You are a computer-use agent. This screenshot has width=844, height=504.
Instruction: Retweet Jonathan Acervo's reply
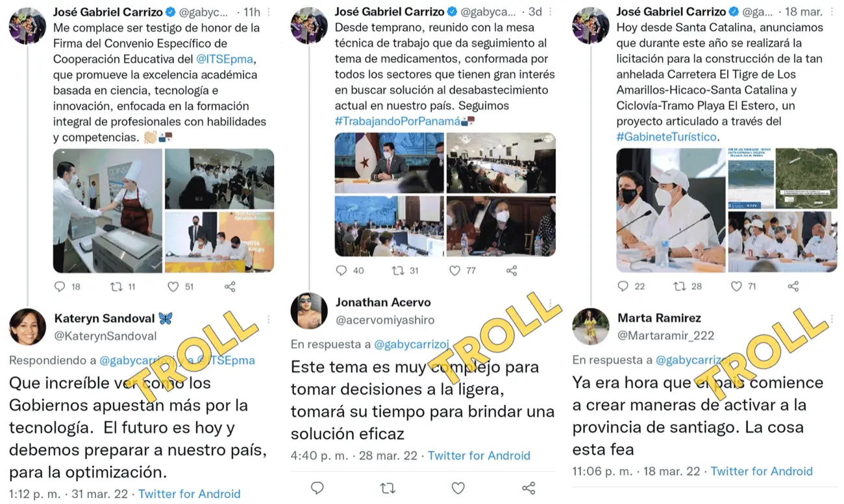pos(387,488)
